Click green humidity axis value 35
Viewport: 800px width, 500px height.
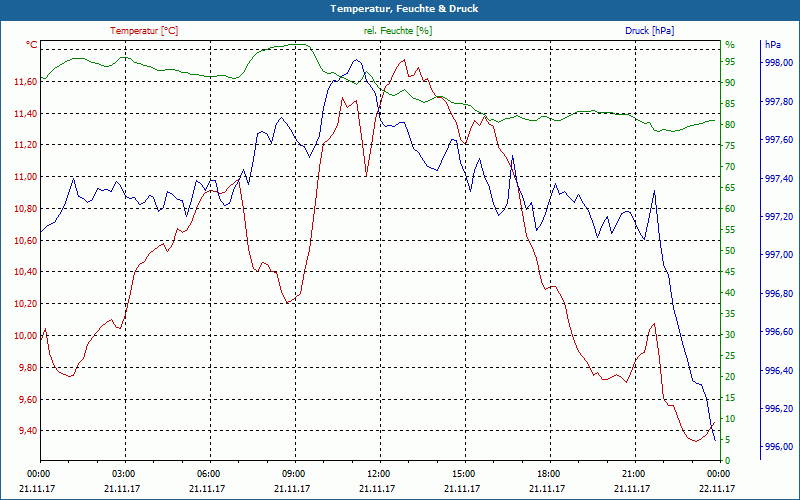[x=730, y=314]
